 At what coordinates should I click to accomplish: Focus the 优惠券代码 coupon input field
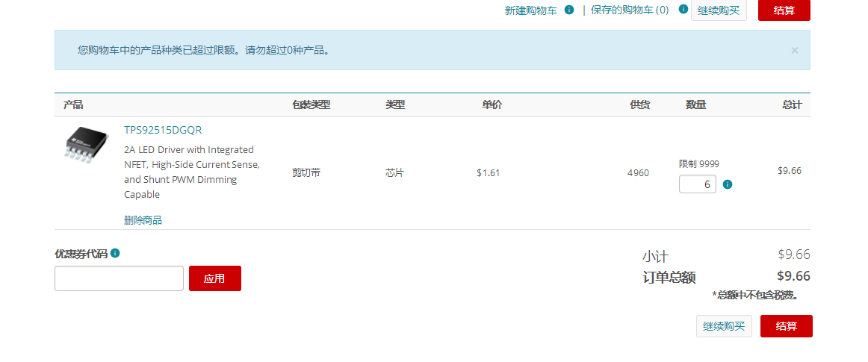(x=119, y=278)
